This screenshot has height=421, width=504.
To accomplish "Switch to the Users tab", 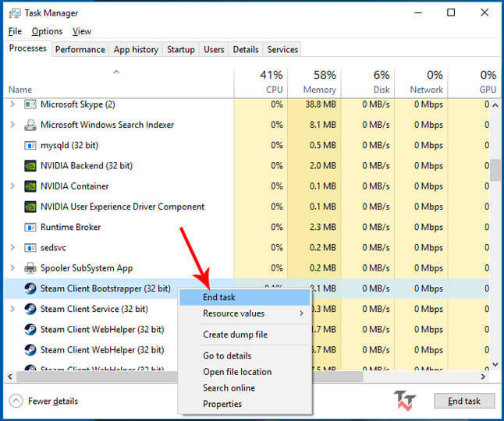I will 214,49.
